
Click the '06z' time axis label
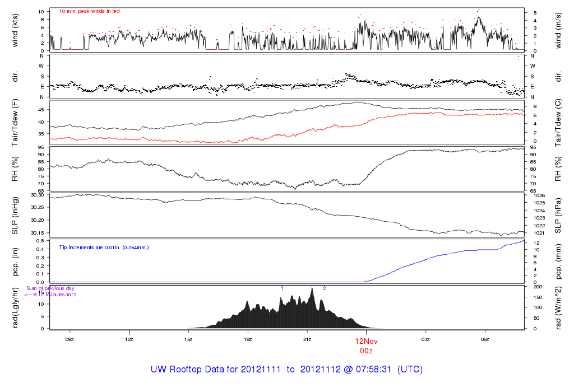pyautogui.click(x=485, y=339)
